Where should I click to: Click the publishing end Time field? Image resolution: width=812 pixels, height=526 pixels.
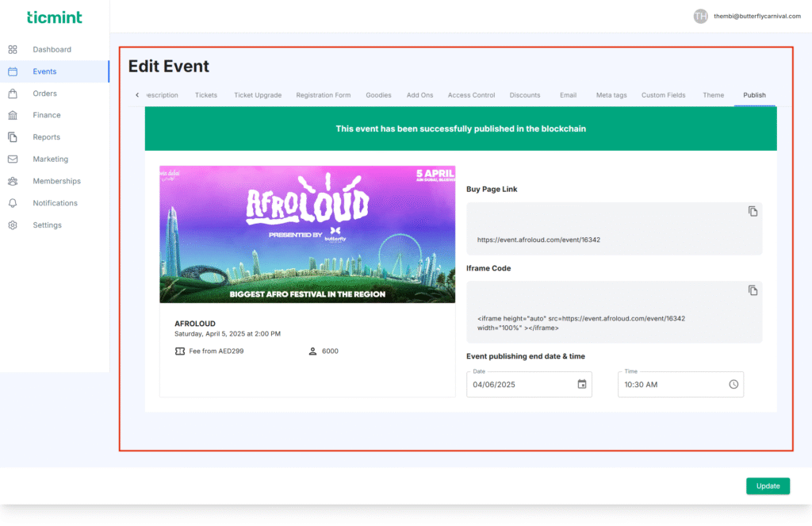(x=680, y=385)
